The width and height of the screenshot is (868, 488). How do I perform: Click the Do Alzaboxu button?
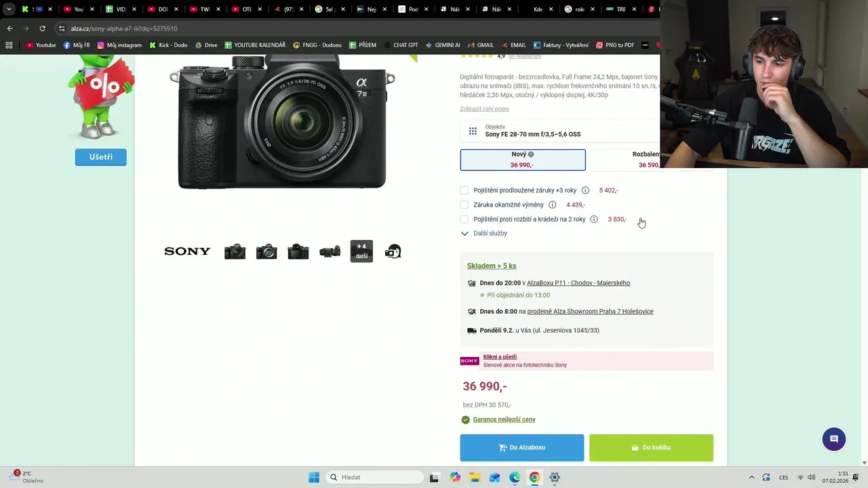[x=522, y=447]
